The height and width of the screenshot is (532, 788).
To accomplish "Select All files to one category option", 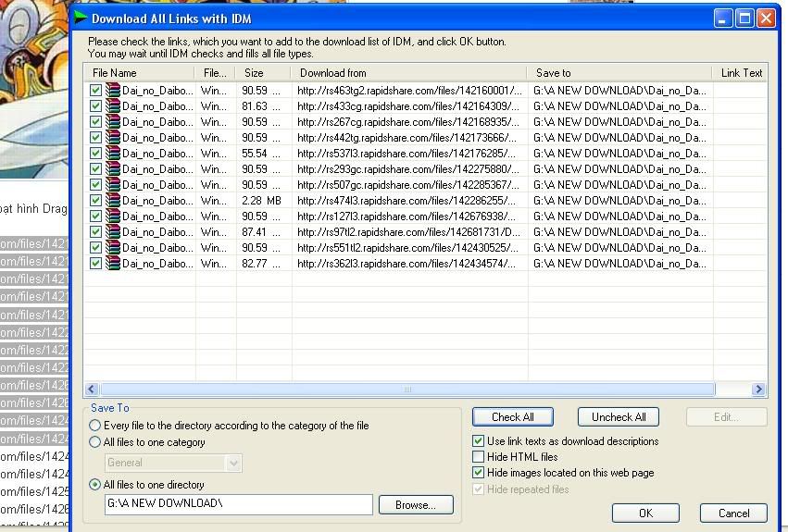I will click(x=94, y=442).
